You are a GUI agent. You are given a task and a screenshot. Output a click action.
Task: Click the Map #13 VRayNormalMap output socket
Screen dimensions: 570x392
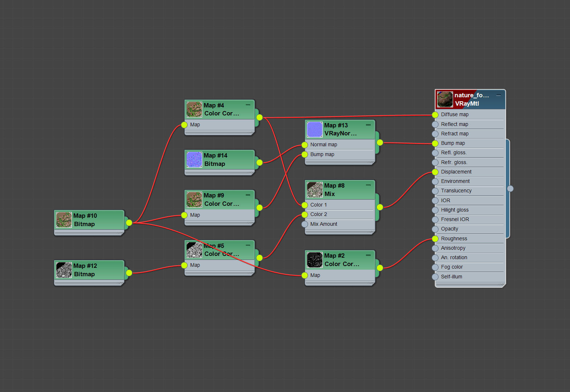click(x=380, y=143)
